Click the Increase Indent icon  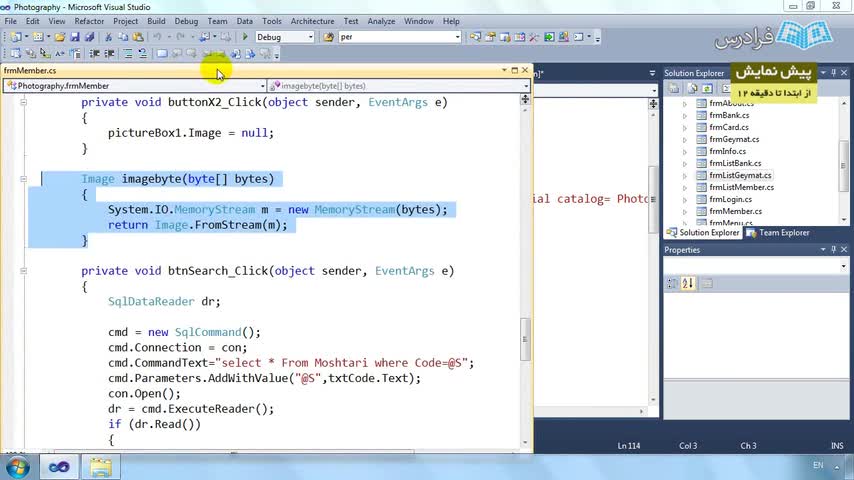(x=109, y=53)
